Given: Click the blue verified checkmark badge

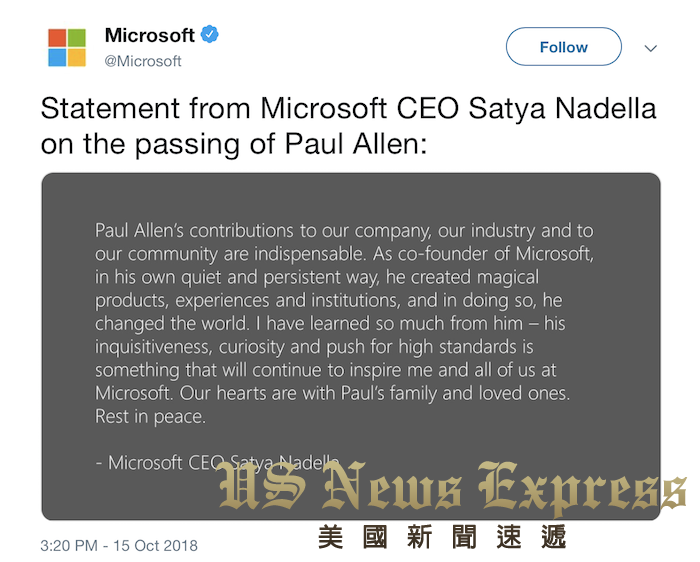Looking at the screenshot, I should tap(210, 34).
